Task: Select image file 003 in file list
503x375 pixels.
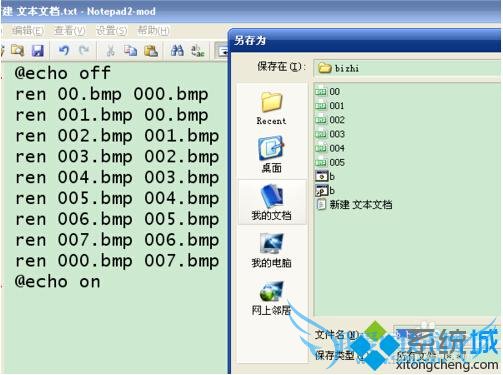Action: (x=330, y=134)
